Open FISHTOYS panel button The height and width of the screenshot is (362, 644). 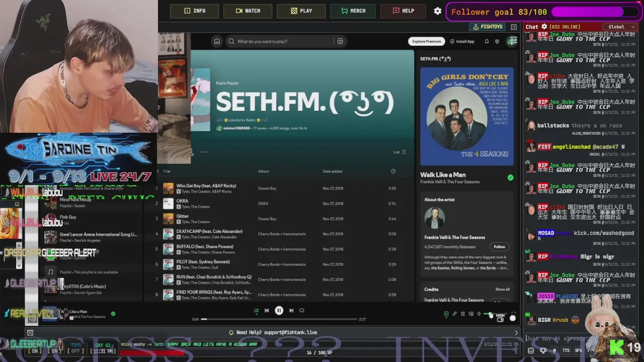tap(488, 27)
